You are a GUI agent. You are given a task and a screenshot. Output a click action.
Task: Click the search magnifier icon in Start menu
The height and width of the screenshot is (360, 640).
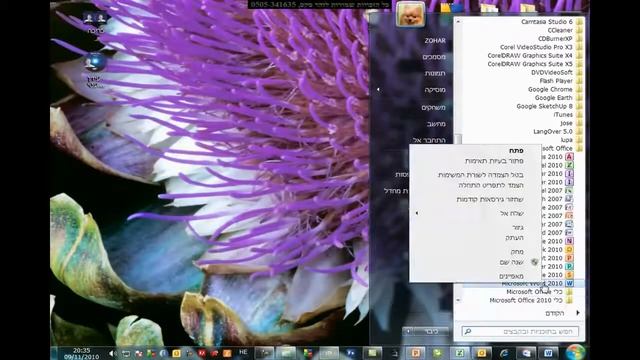[x=468, y=331]
